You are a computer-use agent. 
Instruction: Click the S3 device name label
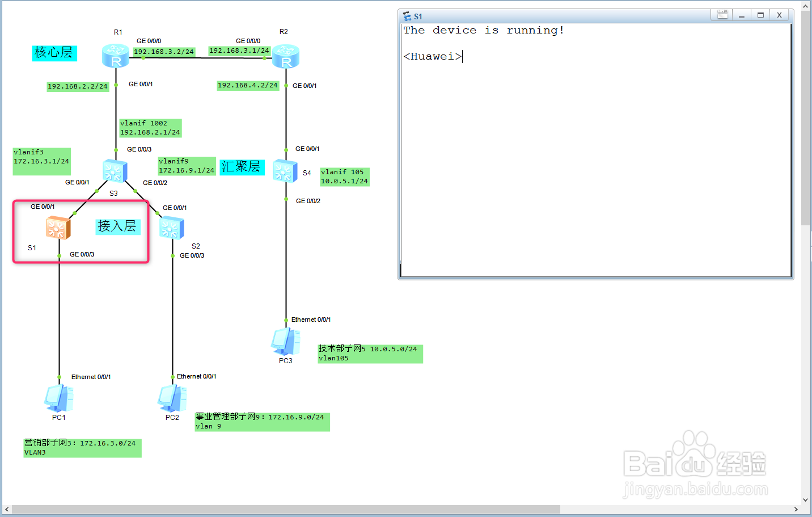click(x=113, y=194)
